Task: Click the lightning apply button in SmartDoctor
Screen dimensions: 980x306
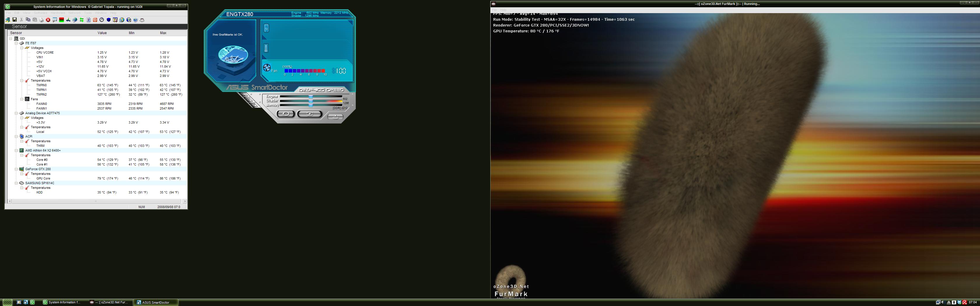Action: (x=310, y=114)
